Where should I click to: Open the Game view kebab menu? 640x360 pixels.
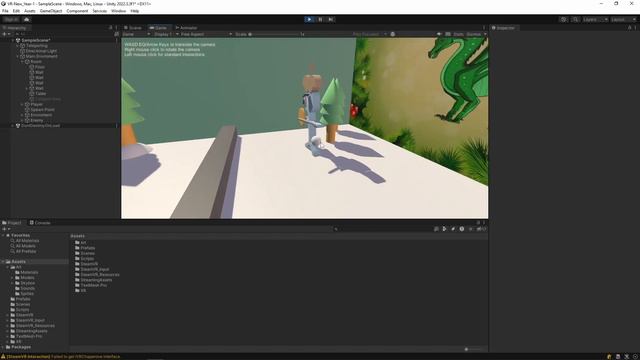tap(484, 28)
